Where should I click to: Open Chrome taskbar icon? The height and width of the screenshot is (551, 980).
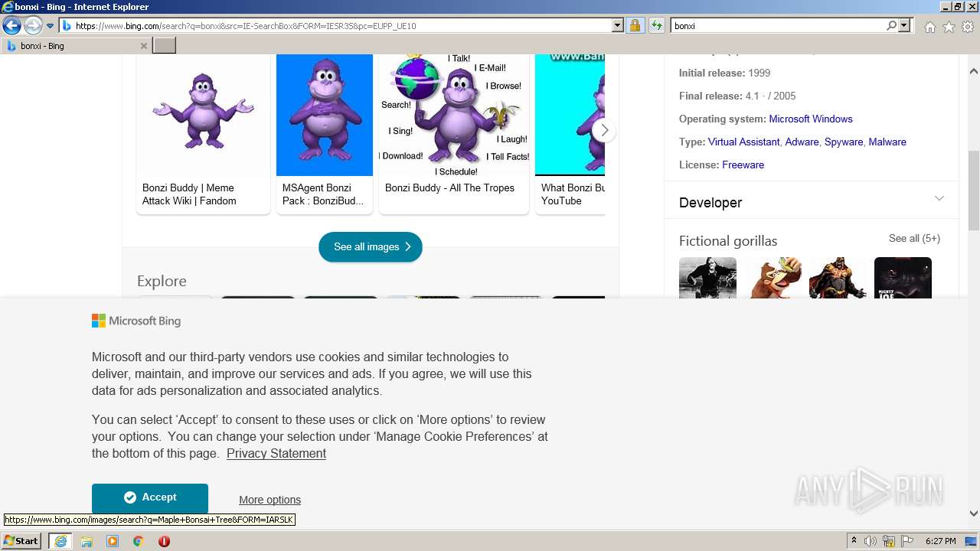coord(139,541)
